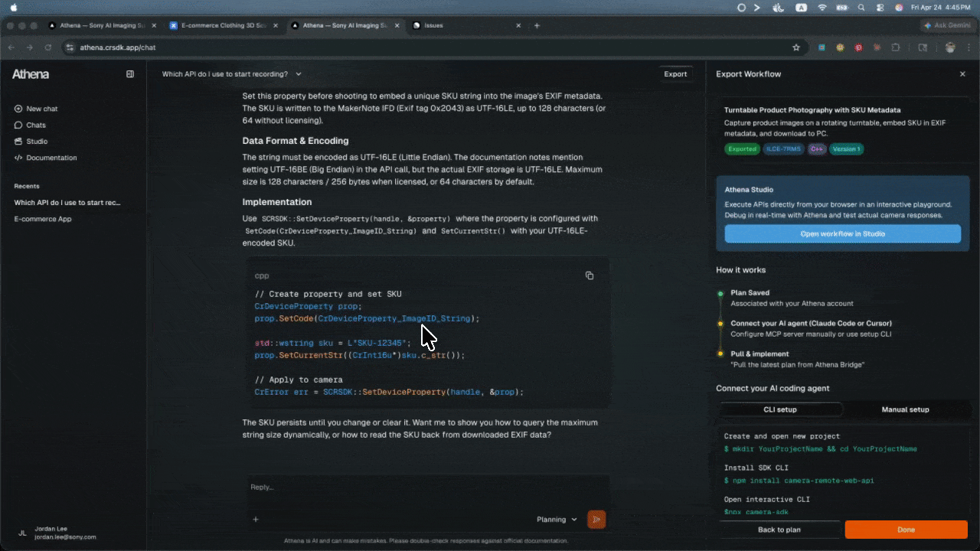Open the site info icon in address bar

point(70,47)
